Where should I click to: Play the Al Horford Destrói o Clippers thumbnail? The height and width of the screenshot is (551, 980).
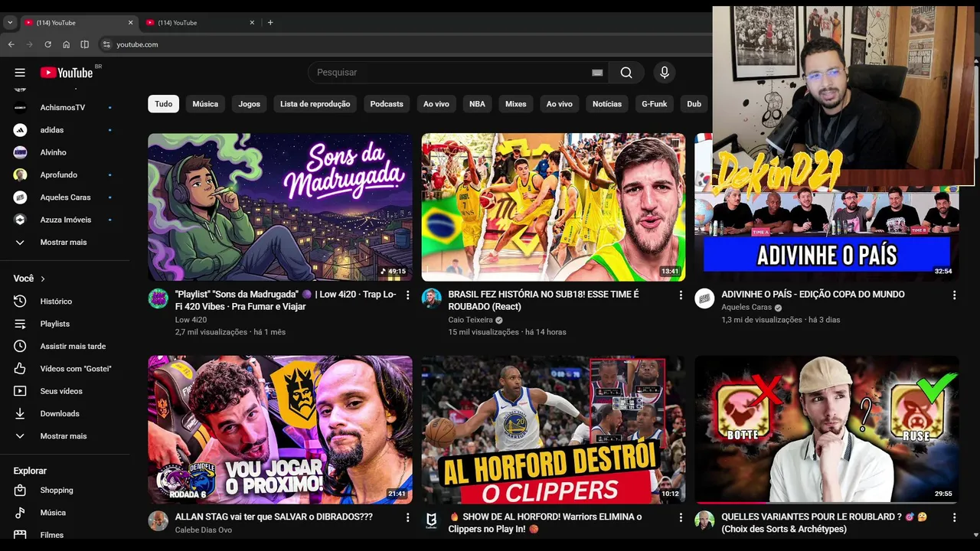coord(554,429)
